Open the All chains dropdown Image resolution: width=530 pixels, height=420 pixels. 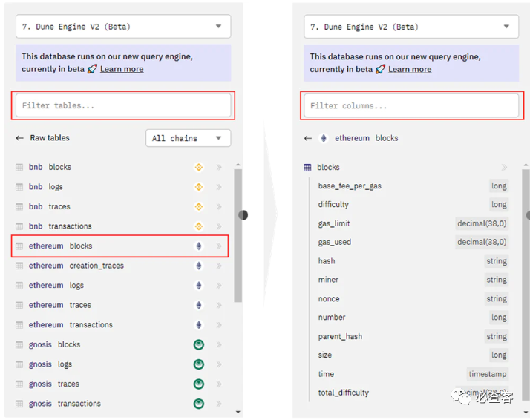pos(188,138)
